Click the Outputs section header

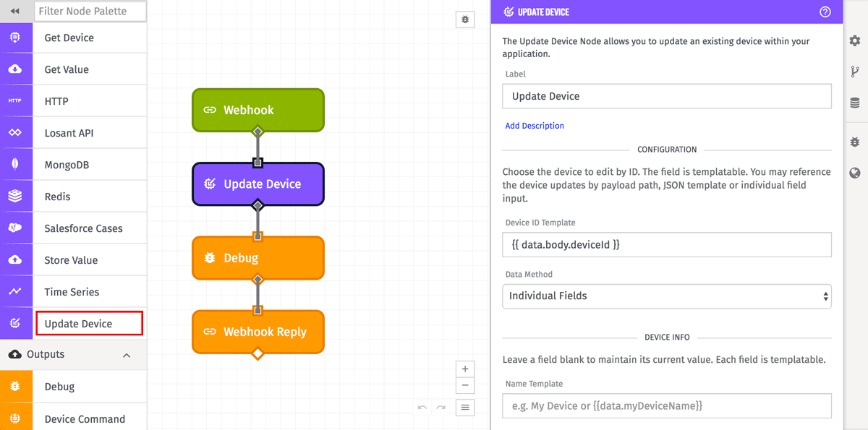73,355
